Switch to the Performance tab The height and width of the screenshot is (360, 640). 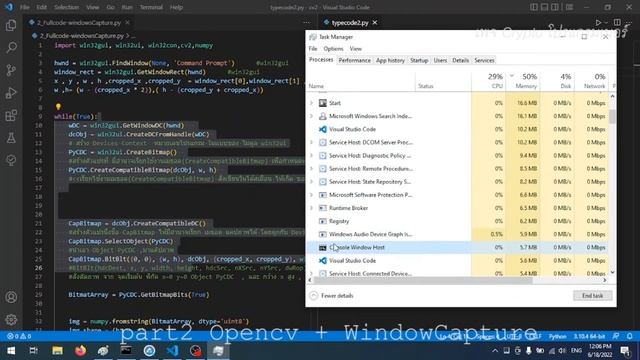355,60
